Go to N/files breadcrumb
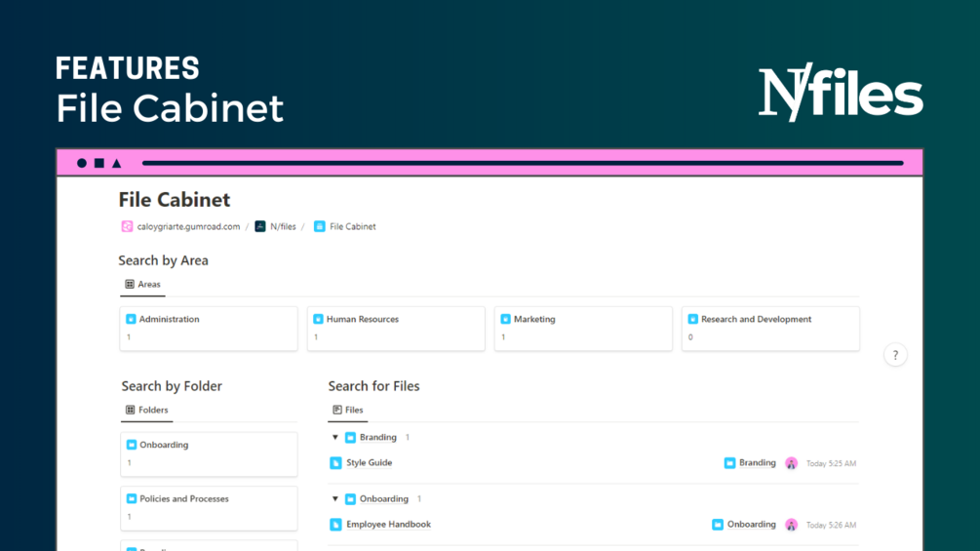 pyautogui.click(x=283, y=227)
